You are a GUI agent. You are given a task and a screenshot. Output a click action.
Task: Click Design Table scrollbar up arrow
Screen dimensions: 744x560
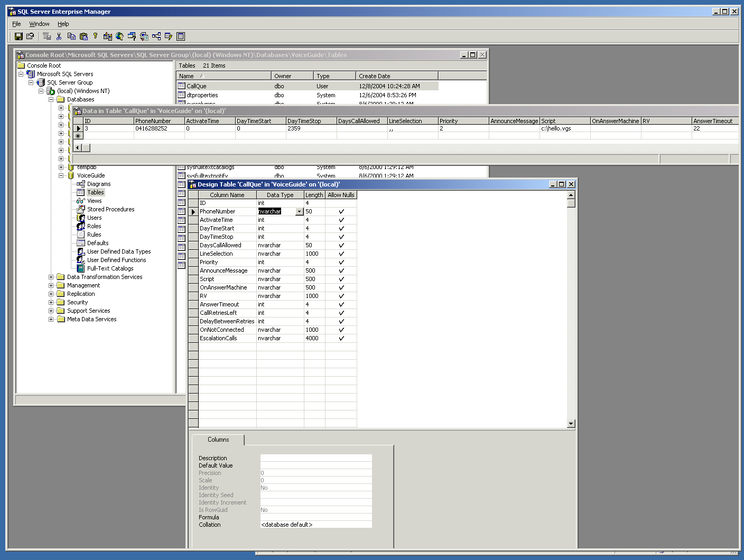571,195
